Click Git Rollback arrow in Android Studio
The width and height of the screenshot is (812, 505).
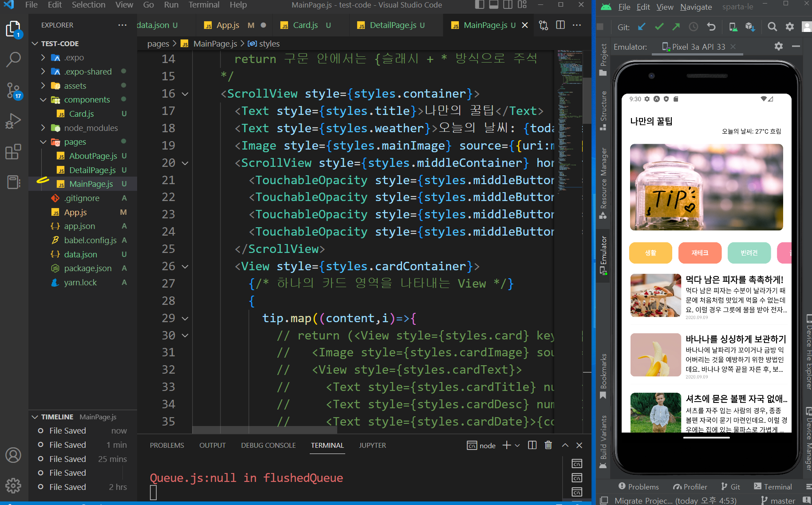tap(711, 27)
